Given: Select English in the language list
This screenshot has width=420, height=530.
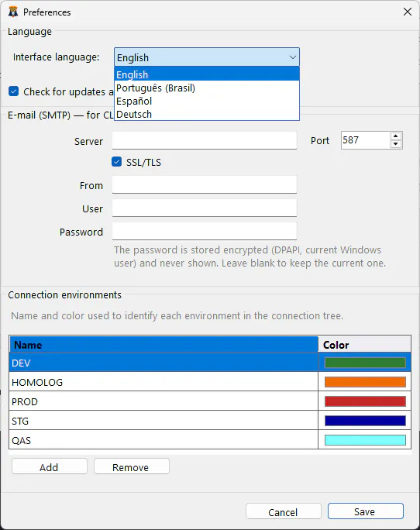Looking at the screenshot, I should tap(207, 74).
